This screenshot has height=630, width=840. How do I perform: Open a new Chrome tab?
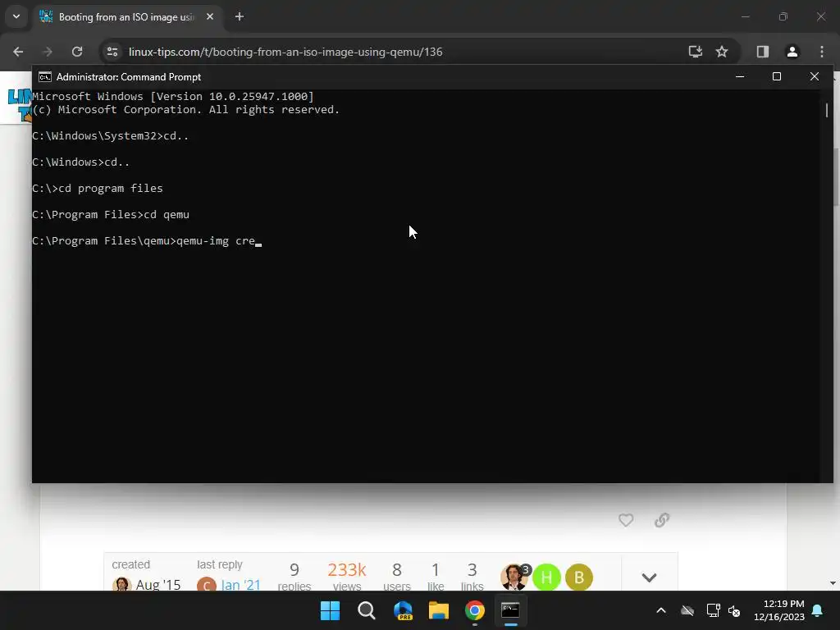click(240, 16)
